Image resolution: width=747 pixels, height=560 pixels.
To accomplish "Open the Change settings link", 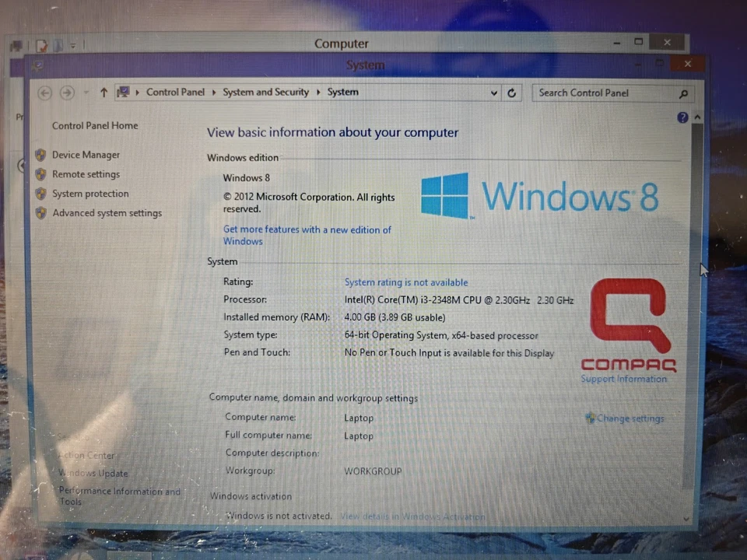I will [x=630, y=418].
